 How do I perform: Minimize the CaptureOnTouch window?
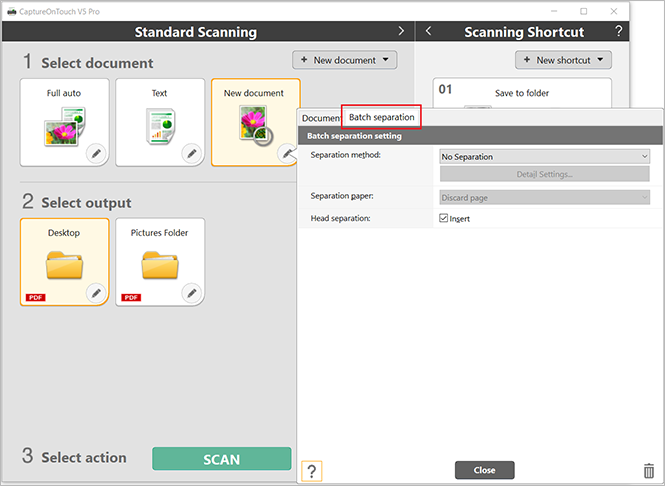pos(554,11)
